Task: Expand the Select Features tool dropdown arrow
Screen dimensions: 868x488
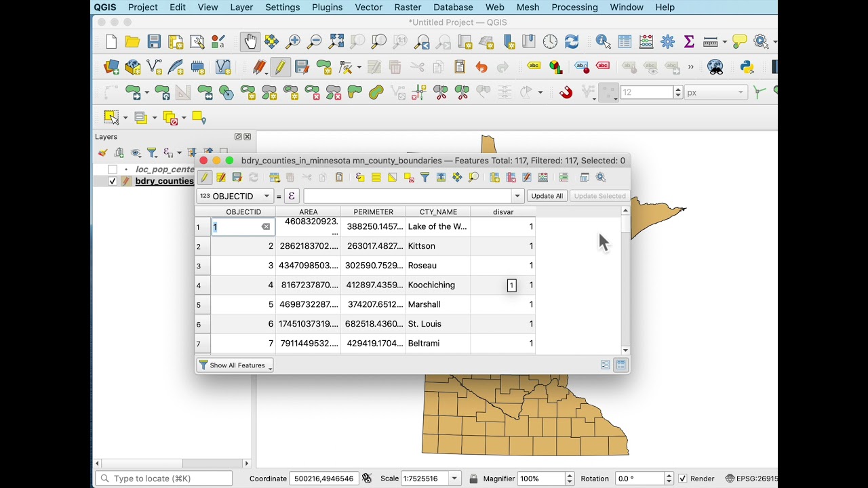Action: [x=125, y=118]
